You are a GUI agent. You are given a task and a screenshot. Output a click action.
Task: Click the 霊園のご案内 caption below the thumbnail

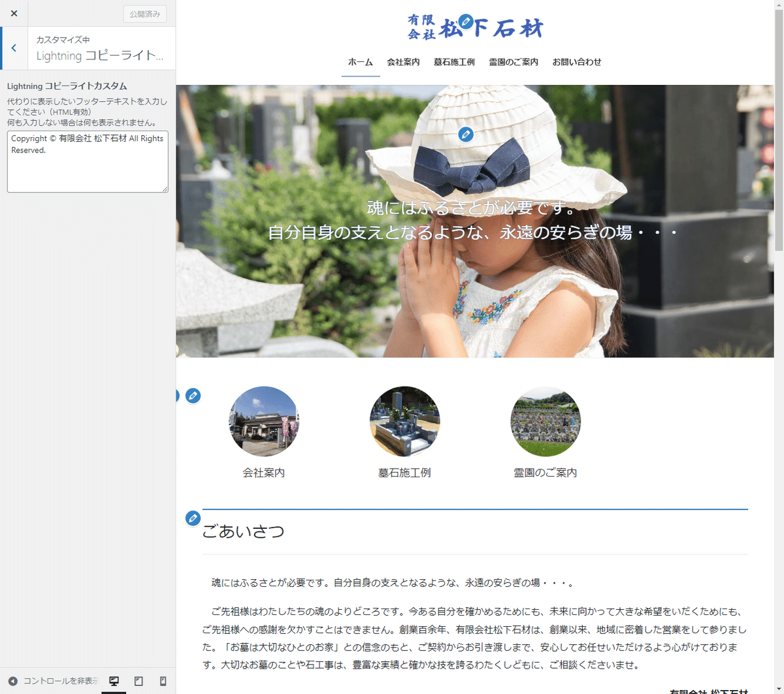point(546,473)
